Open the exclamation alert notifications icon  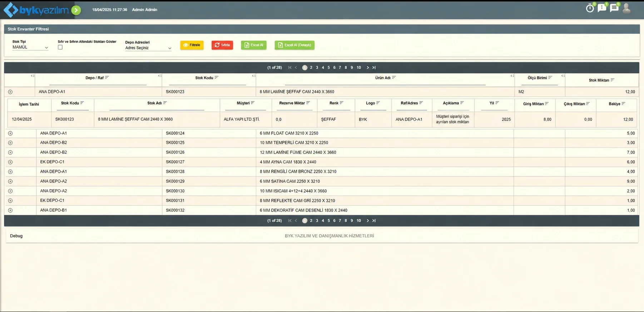pyautogui.click(x=602, y=8)
